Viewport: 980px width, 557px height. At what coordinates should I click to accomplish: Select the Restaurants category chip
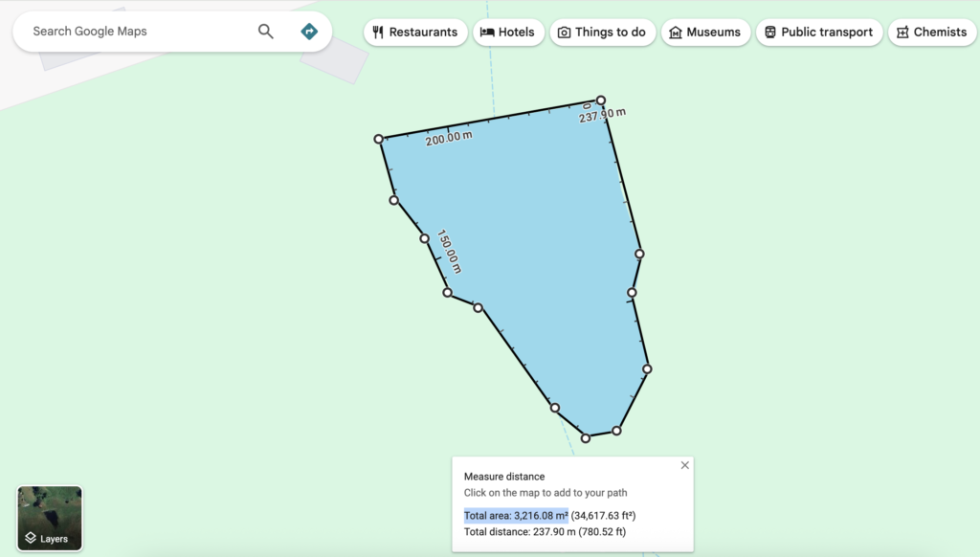415,33
